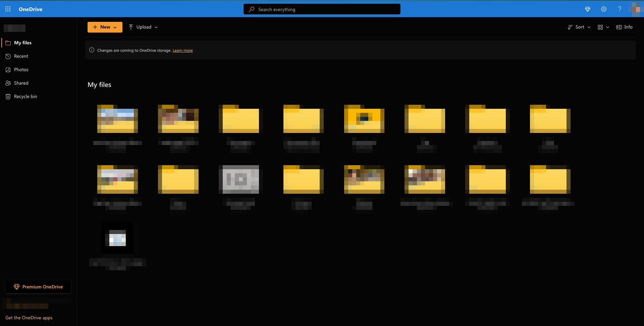Click the OneDrive title link

pos(31,9)
